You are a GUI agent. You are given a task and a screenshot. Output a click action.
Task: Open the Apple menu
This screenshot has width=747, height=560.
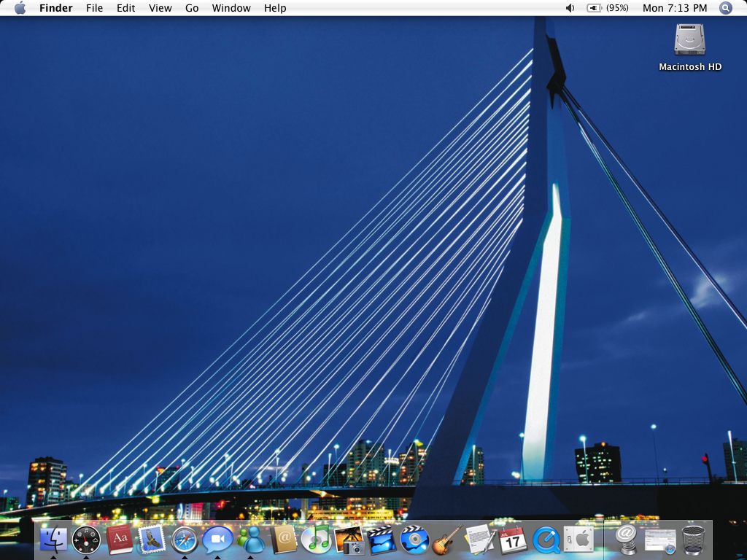20,8
